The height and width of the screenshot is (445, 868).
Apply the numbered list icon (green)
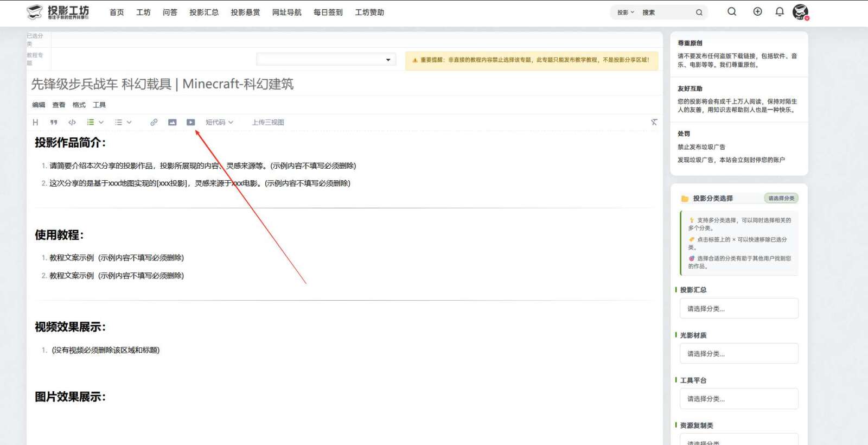click(x=91, y=122)
